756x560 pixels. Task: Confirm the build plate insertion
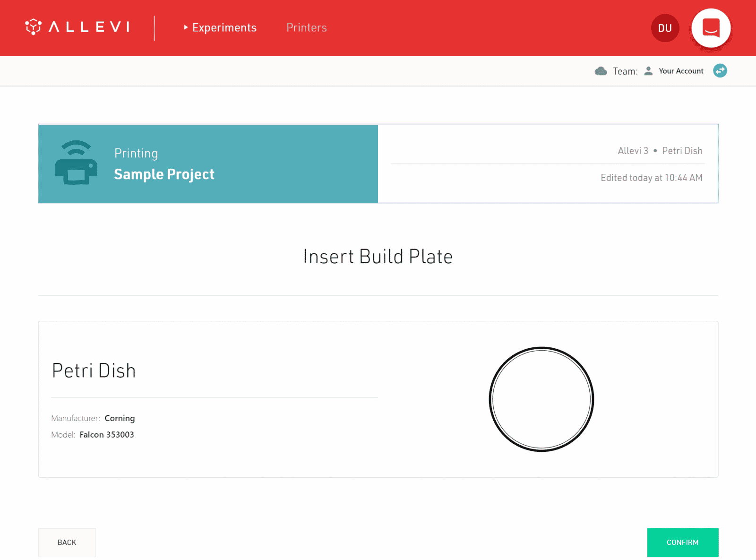click(683, 543)
